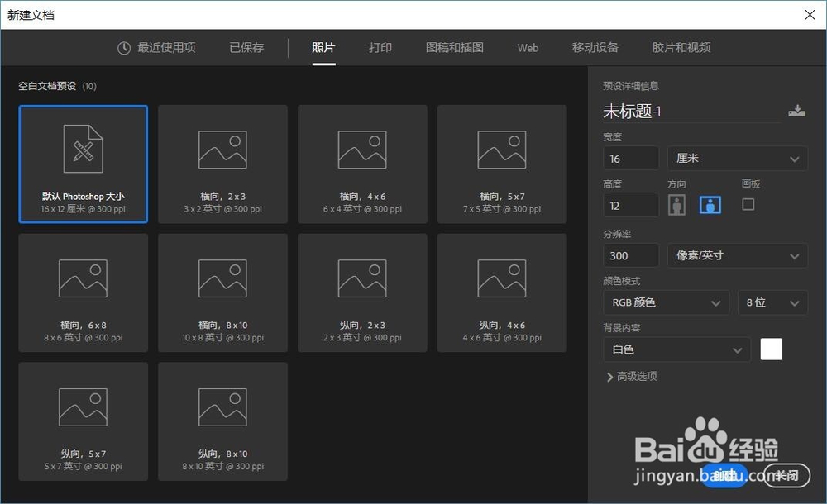Click the 高度 height field showing 12
The image size is (827, 504).
[631, 206]
